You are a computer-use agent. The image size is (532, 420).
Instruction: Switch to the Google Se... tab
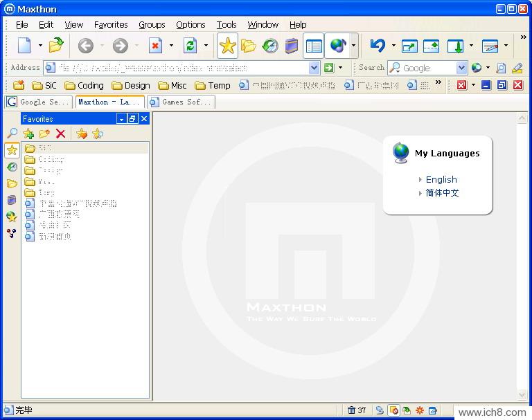pyautogui.click(x=39, y=102)
